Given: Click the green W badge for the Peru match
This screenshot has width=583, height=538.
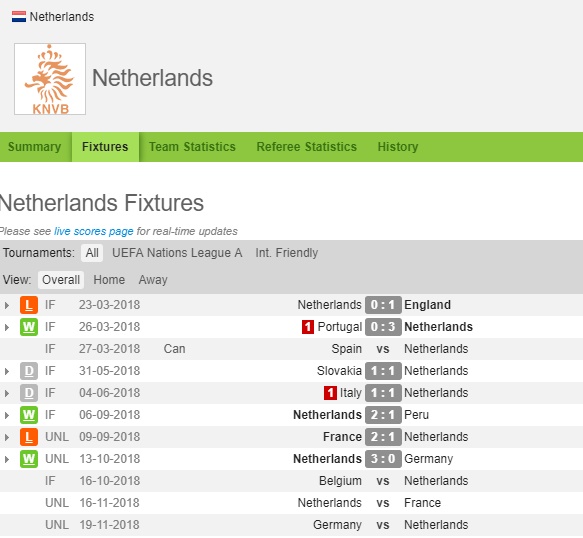Looking at the screenshot, I should coord(29,415).
